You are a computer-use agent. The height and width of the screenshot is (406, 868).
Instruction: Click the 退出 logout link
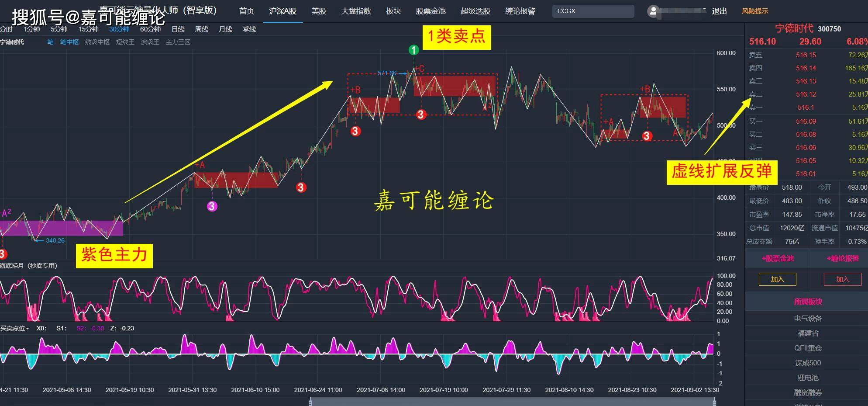pyautogui.click(x=719, y=11)
